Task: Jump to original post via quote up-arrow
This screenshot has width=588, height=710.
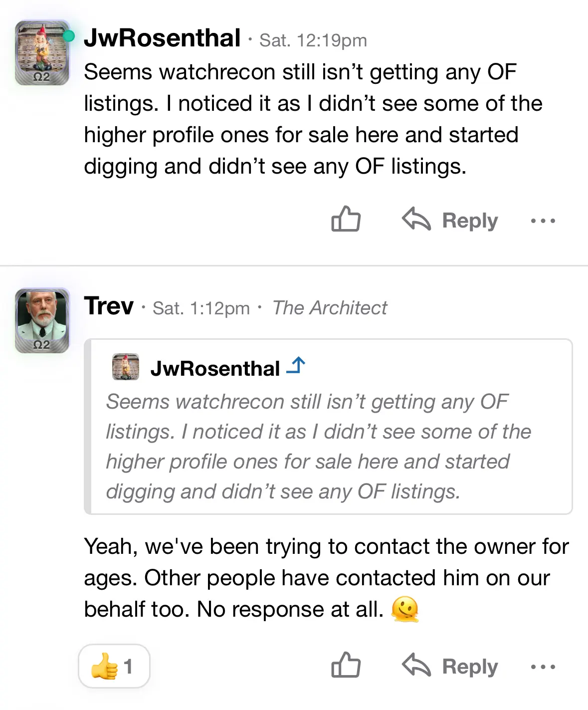Action: click(x=296, y=366)
